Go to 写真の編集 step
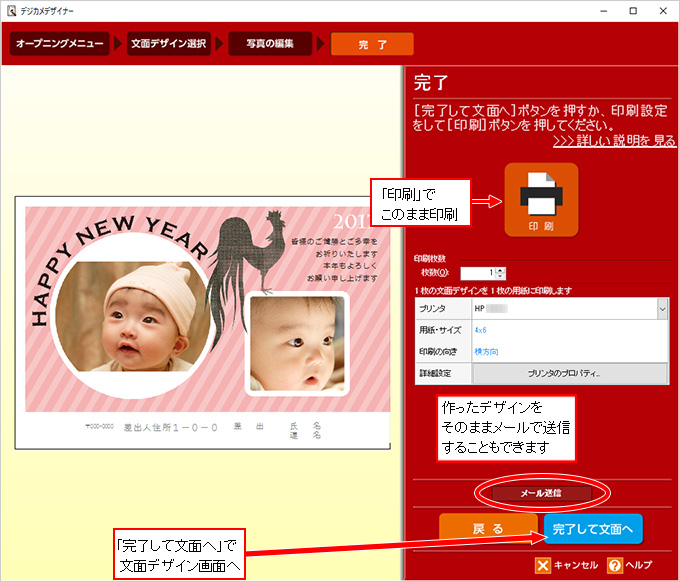The image size is (680, 582). (270, 43)
